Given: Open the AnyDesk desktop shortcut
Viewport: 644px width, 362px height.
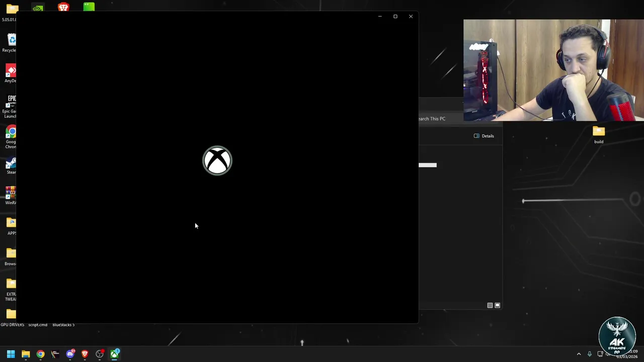Looking at the screenshot, I should click(10, 73).
